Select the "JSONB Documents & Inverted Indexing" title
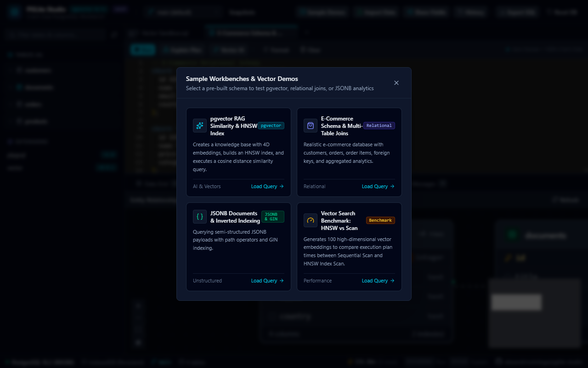Screen dimensions: 588x368 (235, 217)
